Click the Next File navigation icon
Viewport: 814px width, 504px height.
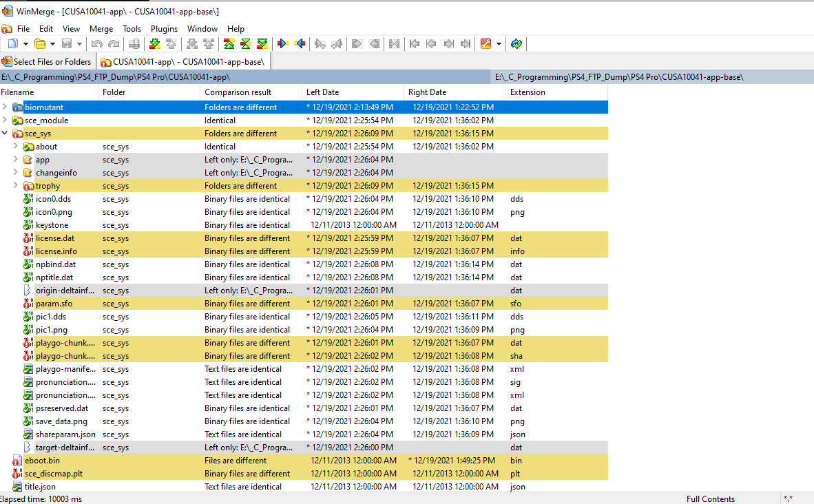click(448, 44)
